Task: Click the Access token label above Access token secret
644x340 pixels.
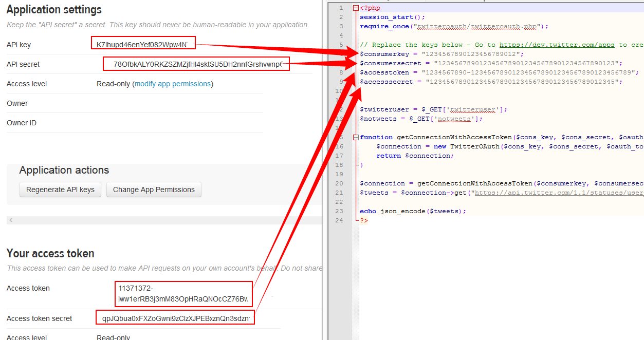Action: 28,288
